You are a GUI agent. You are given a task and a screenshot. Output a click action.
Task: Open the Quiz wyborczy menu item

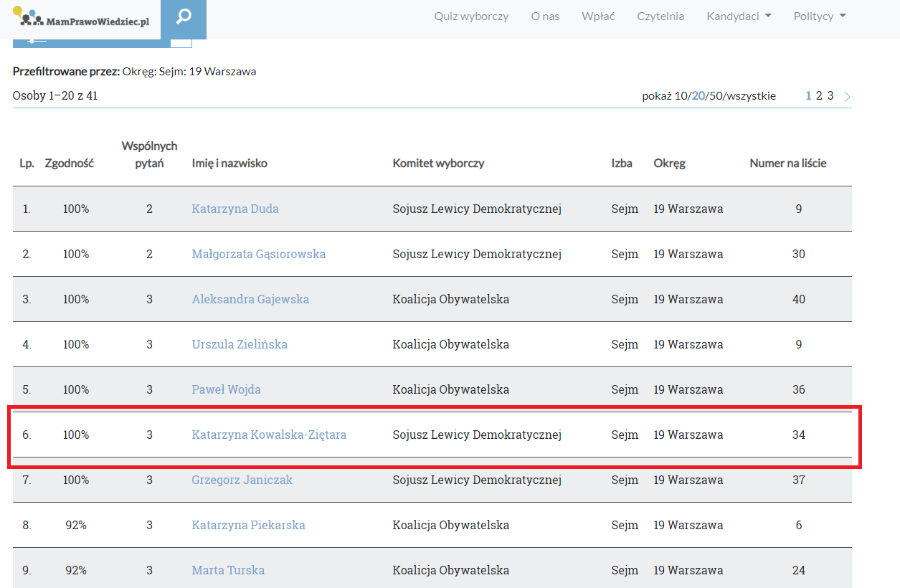point(471,16)
